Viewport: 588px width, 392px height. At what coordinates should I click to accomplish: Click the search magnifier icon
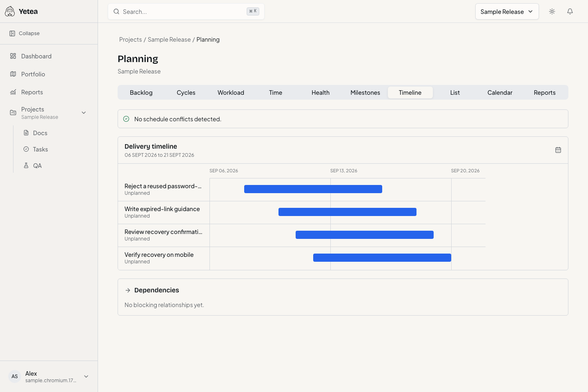pyautogui.click(x=116, y=12)
